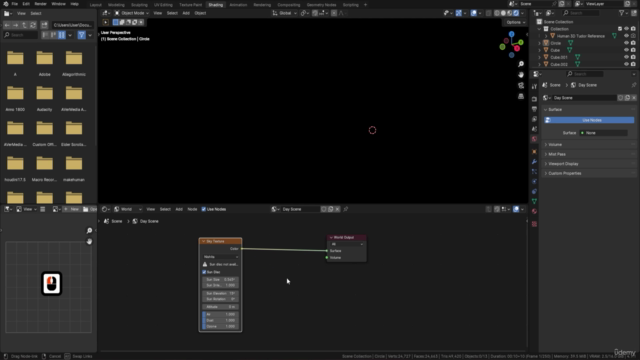Pin the properties editor context
The height and width of the screenshot is (360, 640).
pos(633,85)
